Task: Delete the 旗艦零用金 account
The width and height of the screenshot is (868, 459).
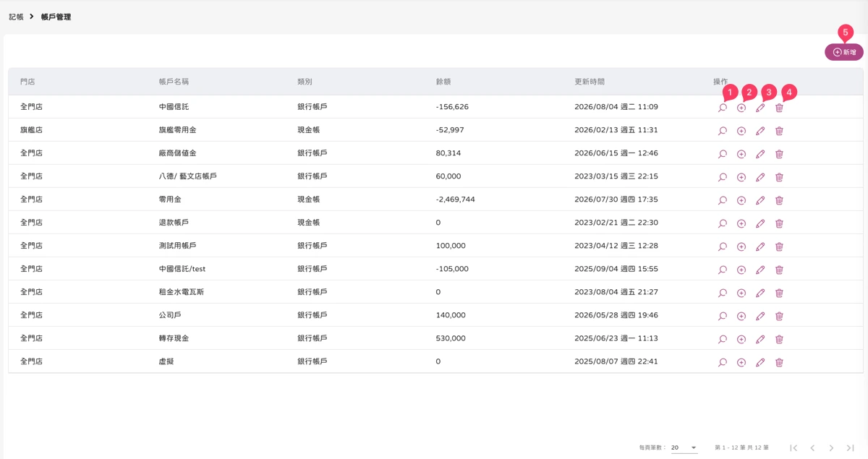Action: tap(779, 131)
